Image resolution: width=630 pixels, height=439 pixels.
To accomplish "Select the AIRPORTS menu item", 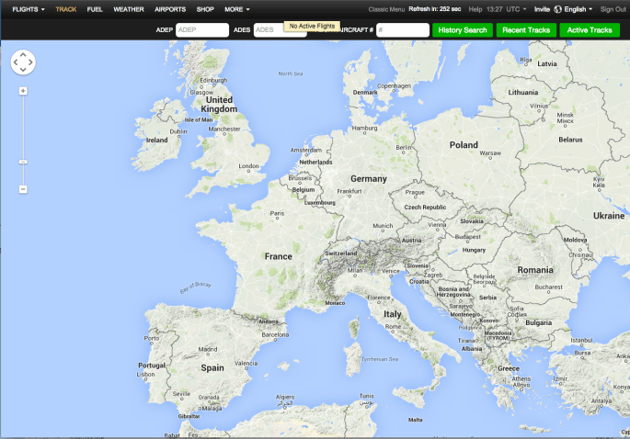I will point(170,9).
